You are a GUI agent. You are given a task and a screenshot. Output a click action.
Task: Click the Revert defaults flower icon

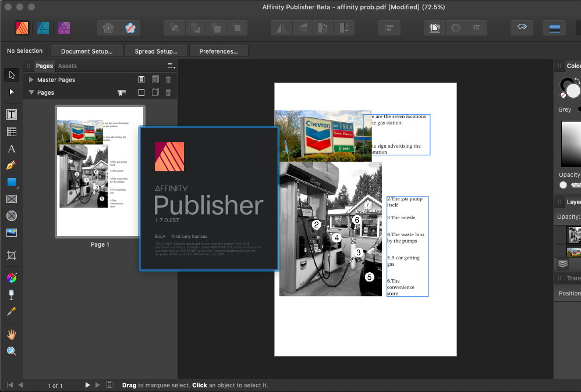point(130,28)
